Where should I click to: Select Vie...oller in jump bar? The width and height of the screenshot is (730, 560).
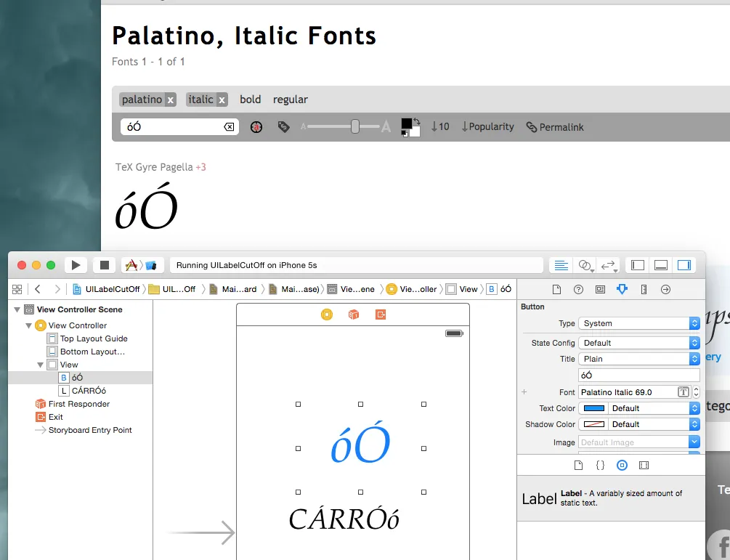tap(412, 289)
